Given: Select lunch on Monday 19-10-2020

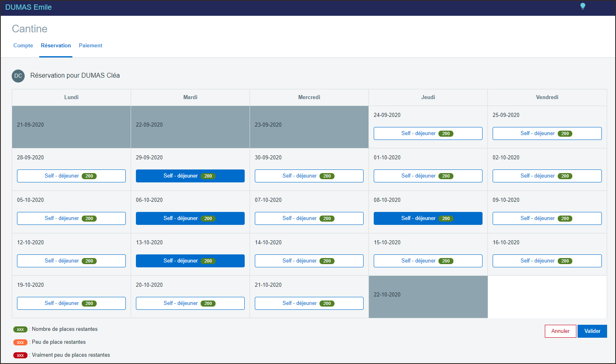Looking at the screenshot, I should coord(71,303).
